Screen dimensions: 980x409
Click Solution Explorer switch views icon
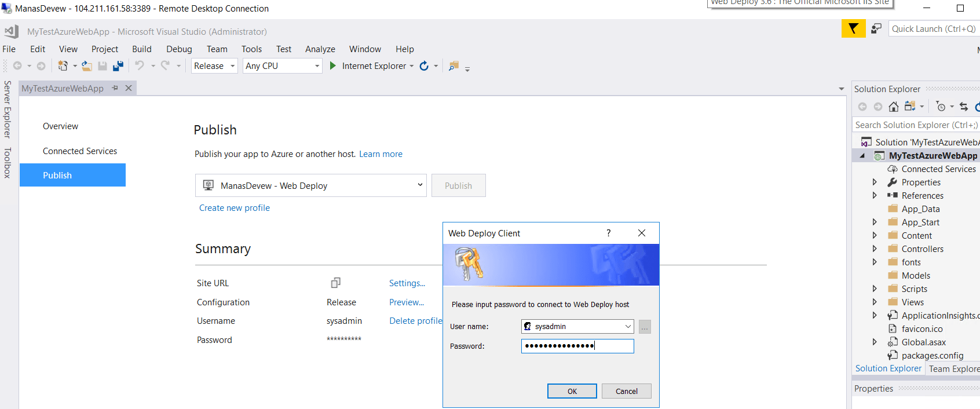point(910,107)
